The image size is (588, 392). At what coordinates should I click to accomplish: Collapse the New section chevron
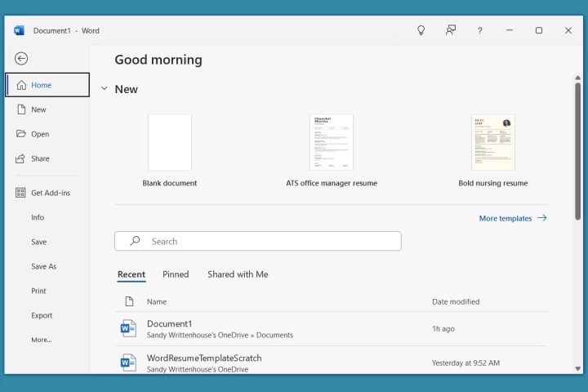pos(104,88)
